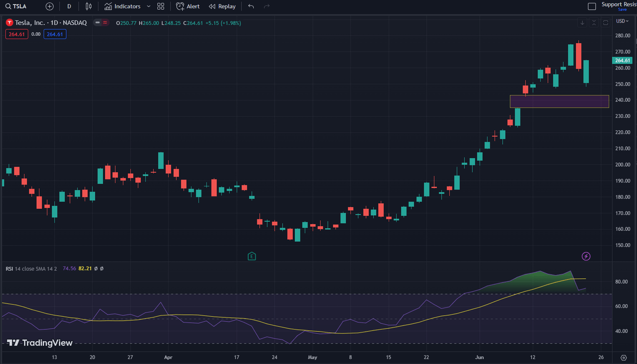Click the RSI SMA value 82.21
Screen dimensions: 637x364
click(x=86, y=269)
